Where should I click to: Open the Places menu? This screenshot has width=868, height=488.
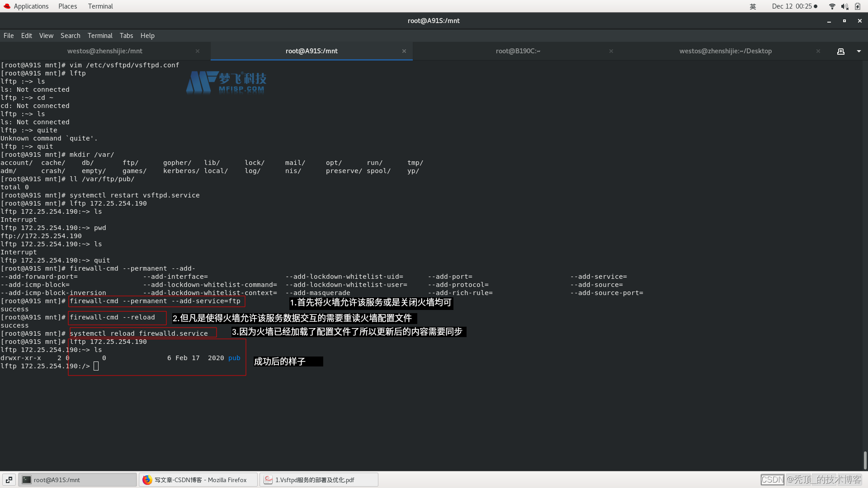67,6
